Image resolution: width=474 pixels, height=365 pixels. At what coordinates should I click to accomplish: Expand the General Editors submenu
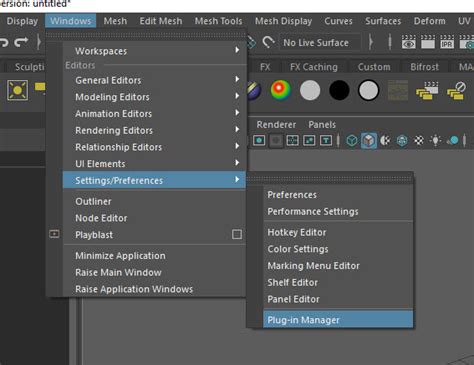click(154, 80)
